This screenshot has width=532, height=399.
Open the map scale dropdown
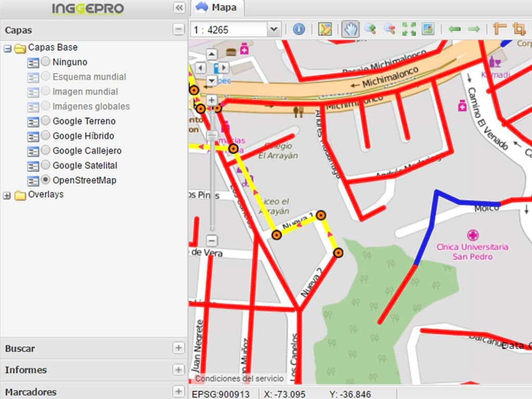(x=274, y=30)
